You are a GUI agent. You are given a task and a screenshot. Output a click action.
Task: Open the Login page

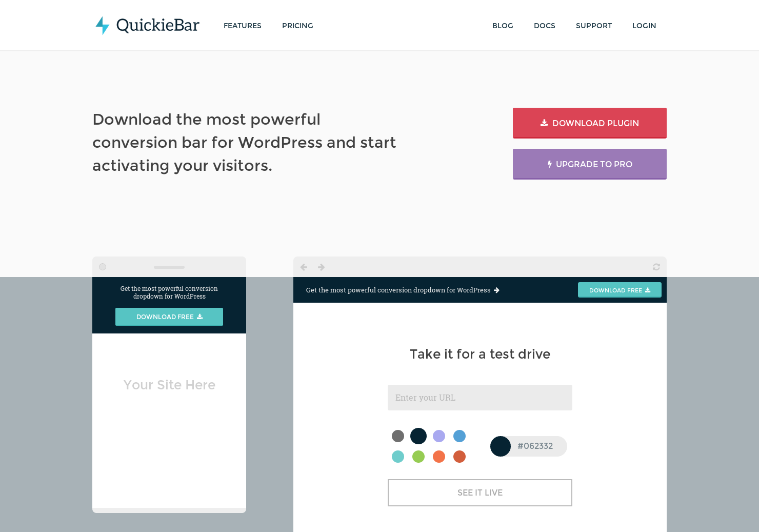pyautogui.click(x=644, y=26)
